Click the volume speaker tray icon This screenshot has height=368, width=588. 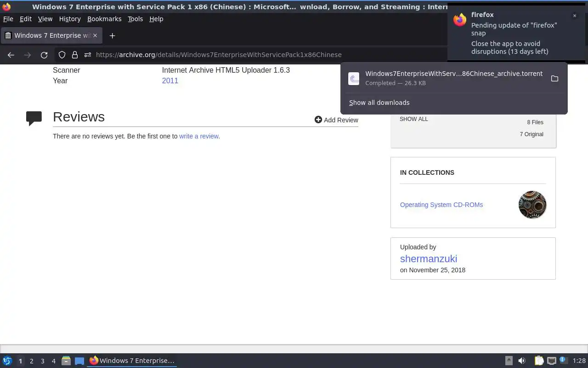tap(522, 361)
